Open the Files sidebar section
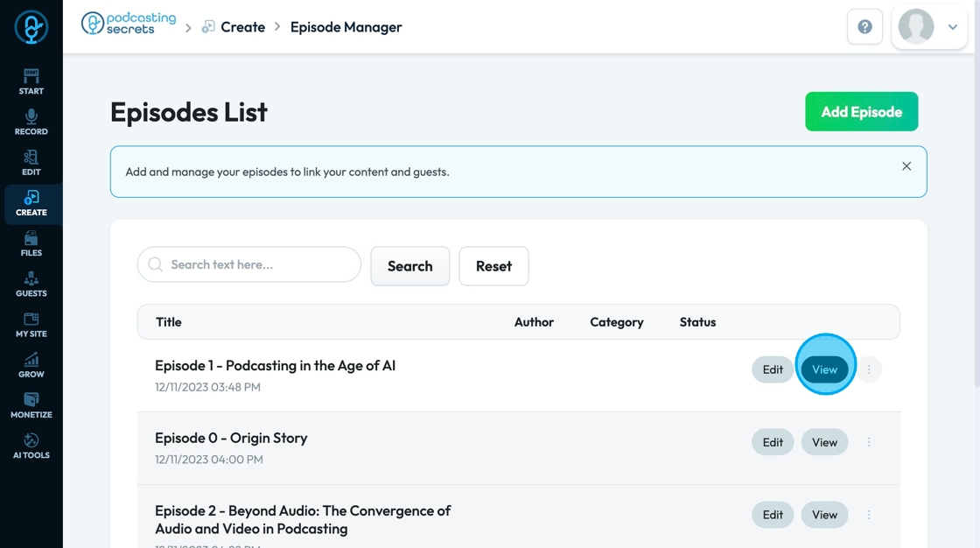Image resolution: width=980 pixels, height=548 pixels. click(31, 243)
